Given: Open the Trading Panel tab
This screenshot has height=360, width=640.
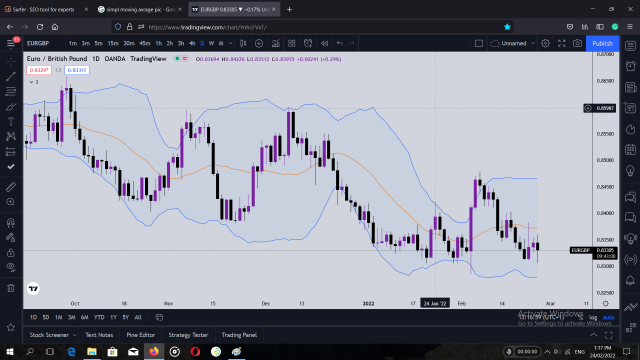Looking at the screenshot, I should click(x=239, y=335).
